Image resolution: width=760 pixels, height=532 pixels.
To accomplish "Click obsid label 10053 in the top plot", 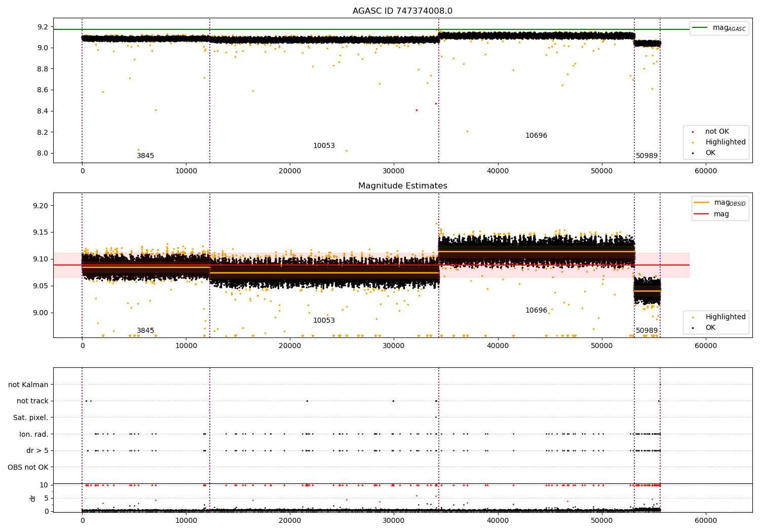I will click(324, 146).
